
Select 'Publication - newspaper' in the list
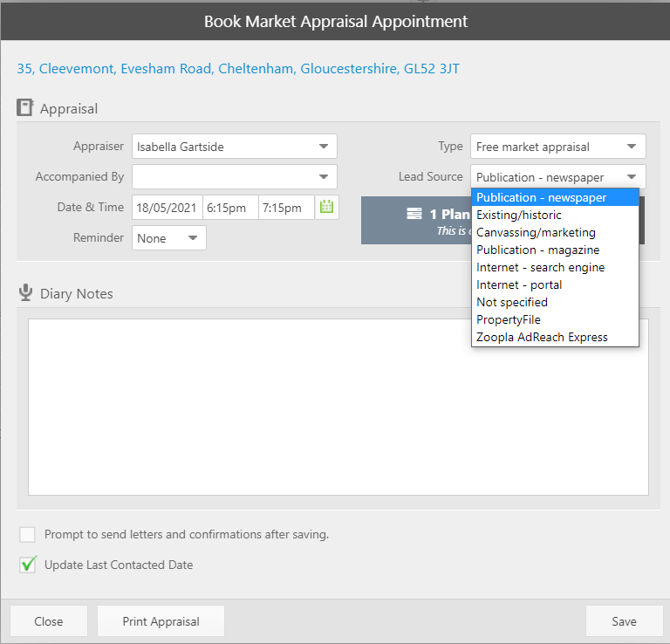point(555,197)
